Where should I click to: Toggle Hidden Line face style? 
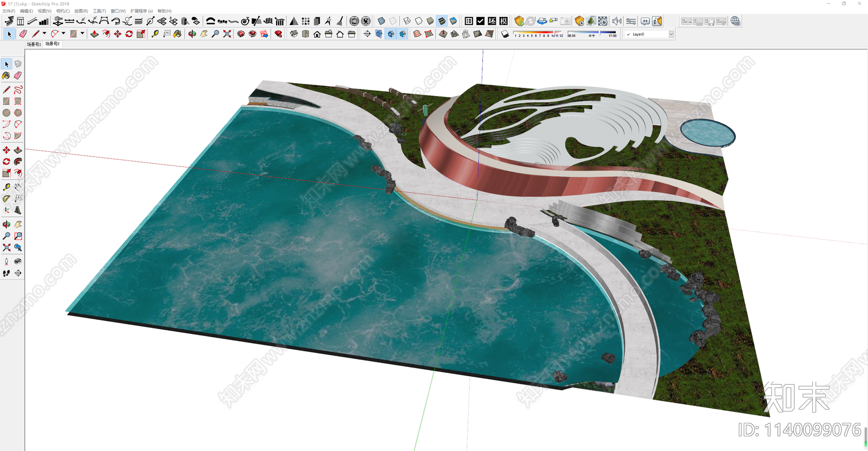click(419, 21)
